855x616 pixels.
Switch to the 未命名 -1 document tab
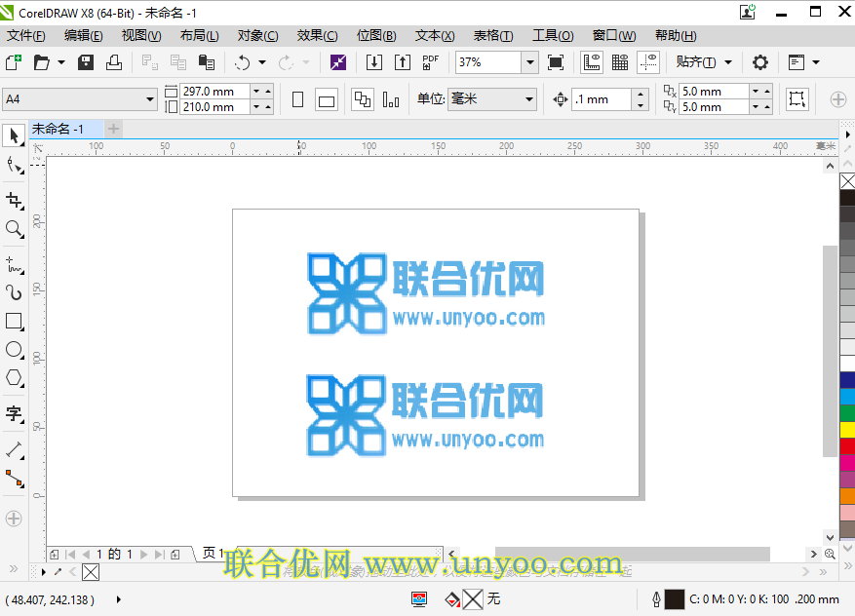(x=65, y=130)
